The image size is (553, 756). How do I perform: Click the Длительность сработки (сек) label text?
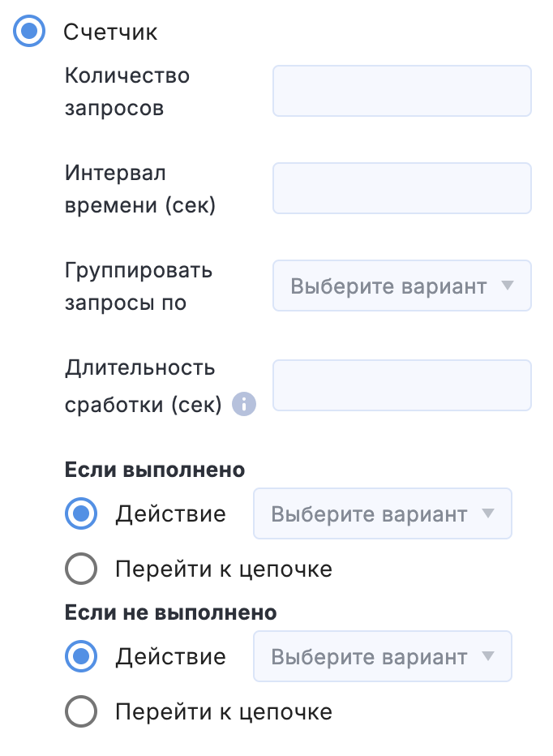[x=144, y=386]
